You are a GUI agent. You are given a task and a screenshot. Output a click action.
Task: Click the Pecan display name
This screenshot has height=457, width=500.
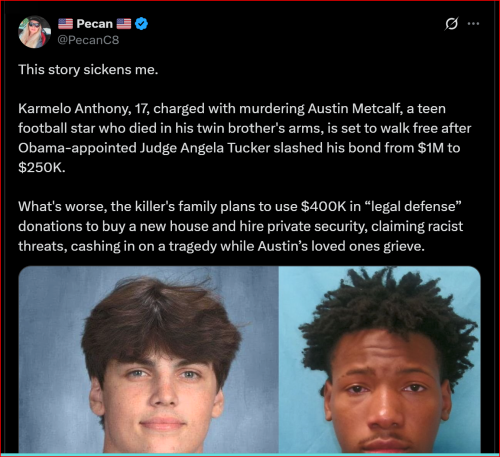[95, 24]
